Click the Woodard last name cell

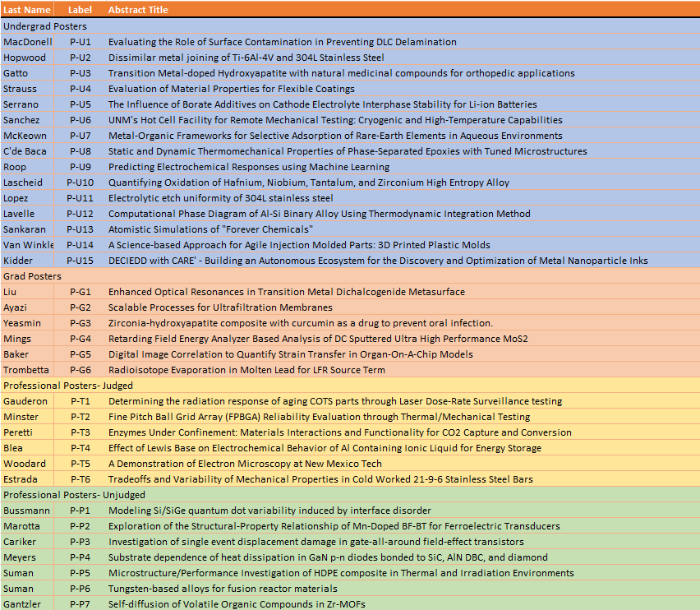pyautogui.click(x=27, y=464)
